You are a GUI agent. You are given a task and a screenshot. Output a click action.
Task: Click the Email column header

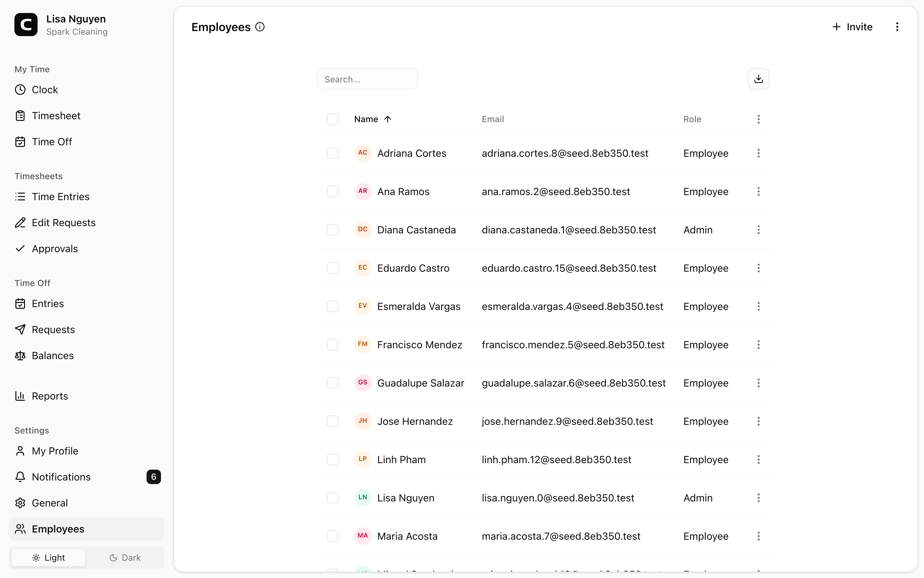[493, 119]
